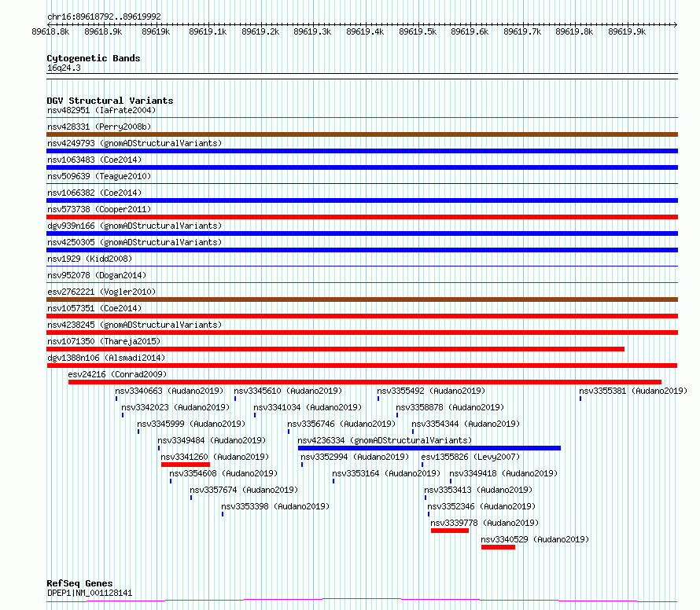The image size is (700, 610).
Task: Open variant nsv3341034 (Audano2019)
Action: tap(308, 407)
